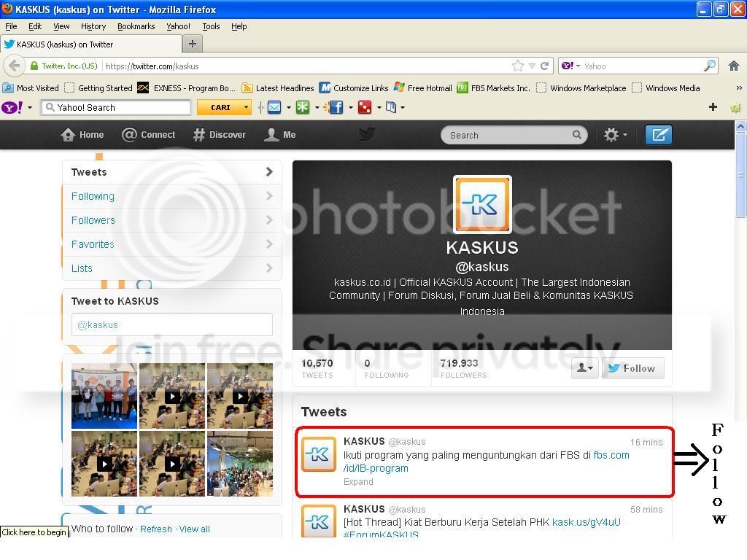Click the CARI search button
Screen dimensions: 747x560
point(220,108)
